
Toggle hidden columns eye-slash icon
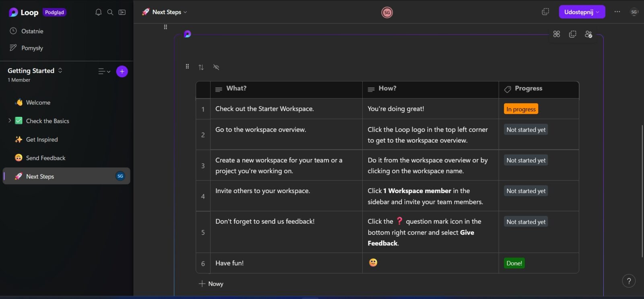point(216,67)
